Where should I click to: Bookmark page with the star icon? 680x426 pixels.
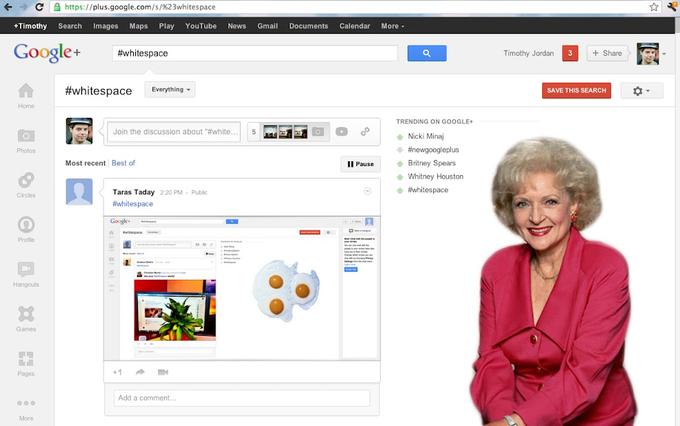tap(654, 7)
